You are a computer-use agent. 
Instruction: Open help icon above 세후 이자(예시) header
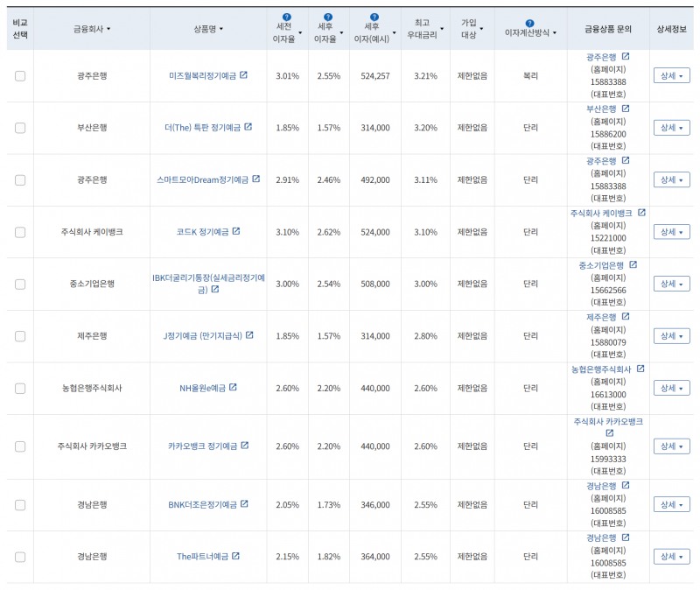pyautogui.click(x=374, y=18)
